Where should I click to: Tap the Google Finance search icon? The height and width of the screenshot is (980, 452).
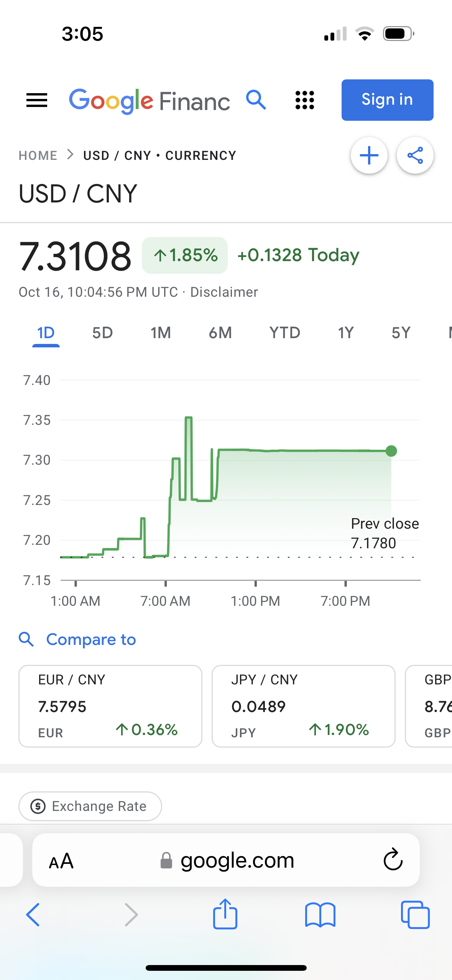[x=256, y=100]
